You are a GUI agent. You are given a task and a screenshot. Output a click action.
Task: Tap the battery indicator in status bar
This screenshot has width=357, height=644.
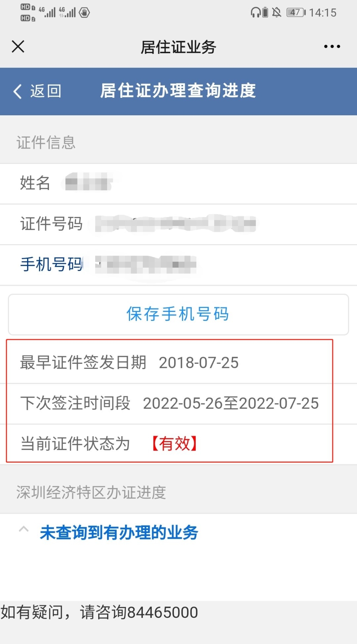[x=296, y=12]
